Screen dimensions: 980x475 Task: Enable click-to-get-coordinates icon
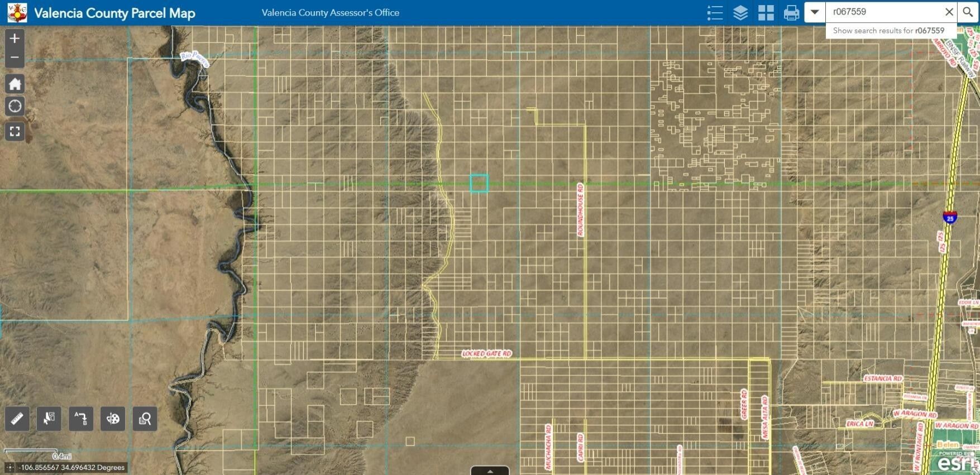click(10, 468)
